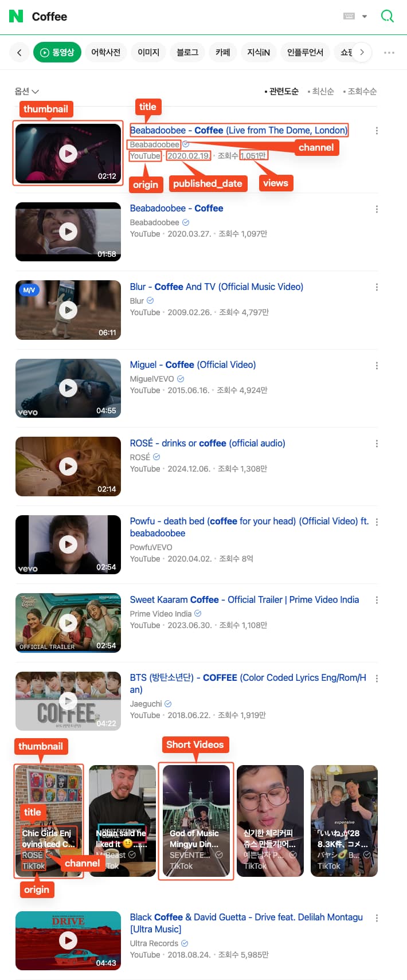Image resolution: width=407 pixels, height=980 pixels.
Task: Play the Black Coffee Drive thumbnail
Action: tap(68, 940)
